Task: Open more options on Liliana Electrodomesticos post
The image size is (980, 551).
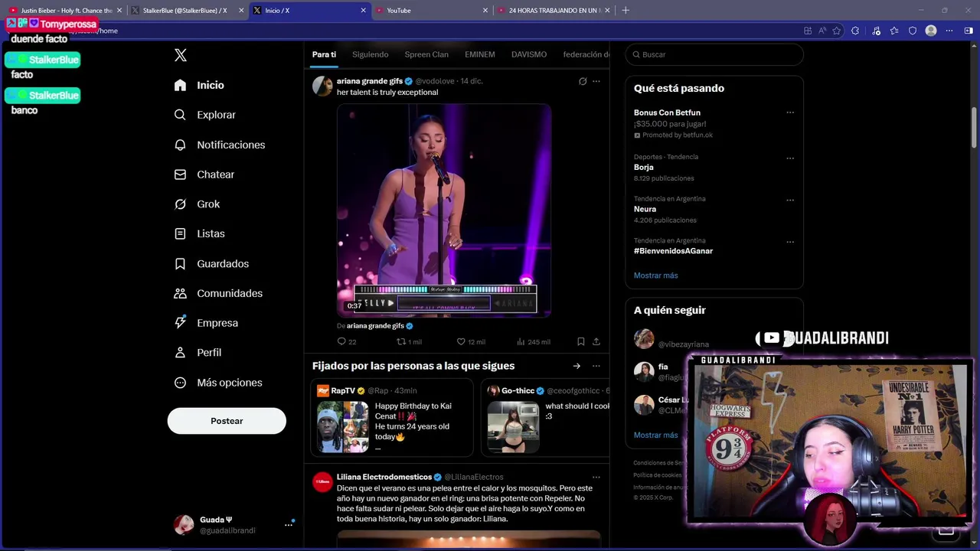Action: (x=596, y=477)
